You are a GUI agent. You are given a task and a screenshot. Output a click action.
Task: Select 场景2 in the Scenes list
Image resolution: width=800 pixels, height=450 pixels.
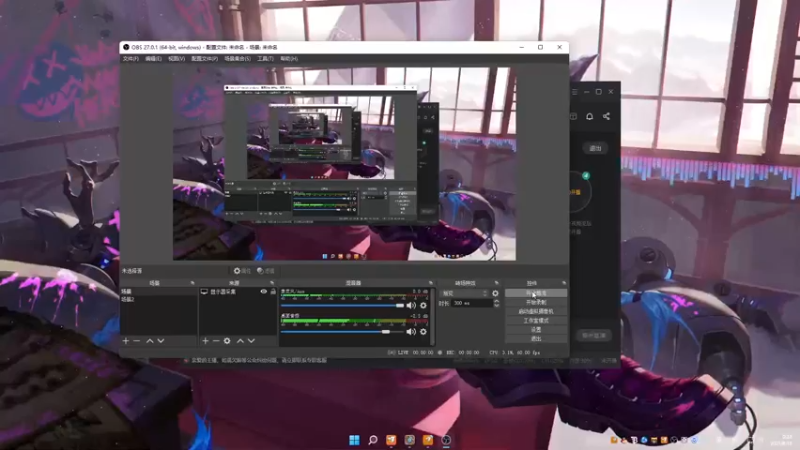pos(158,299)
